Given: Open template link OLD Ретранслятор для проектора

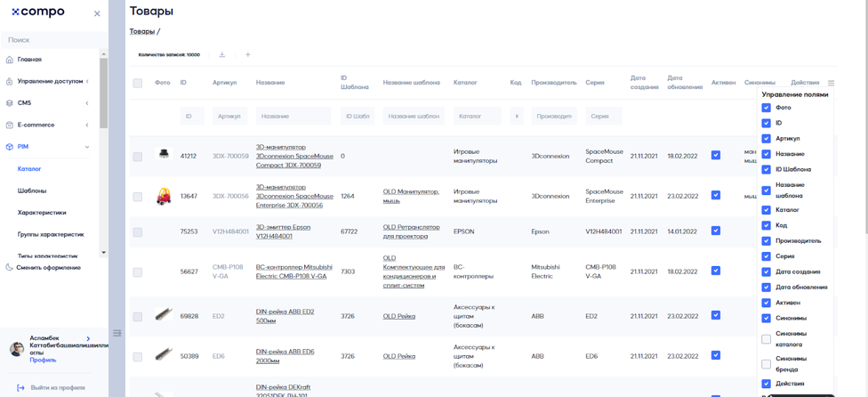Looking at the screenshot, I should coord(411,231).
